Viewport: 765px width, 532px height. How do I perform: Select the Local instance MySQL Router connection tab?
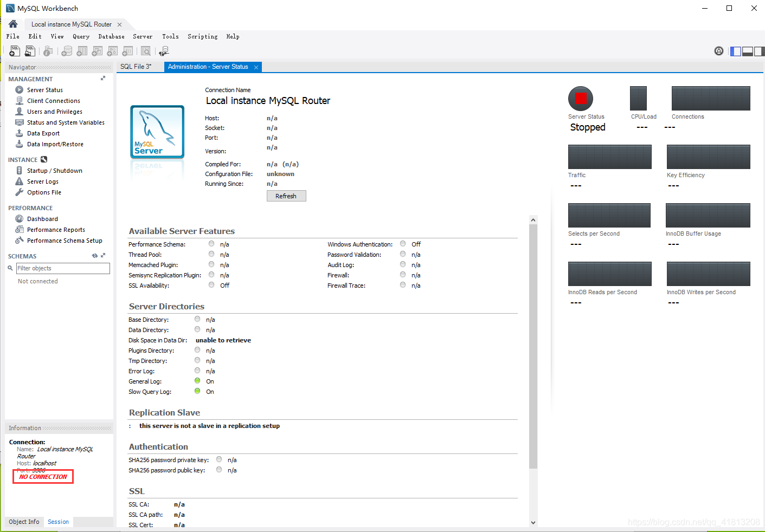(x=72, y=24)
